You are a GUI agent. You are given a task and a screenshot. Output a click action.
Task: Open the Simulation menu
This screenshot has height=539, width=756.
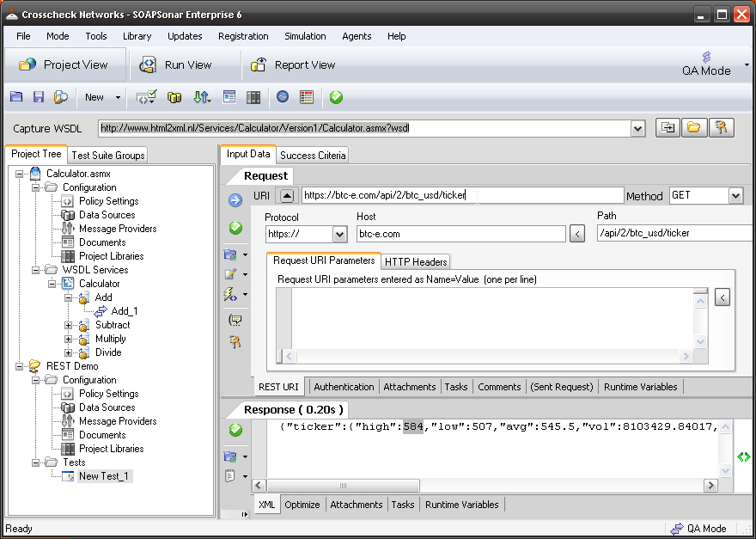[x=305, y=36]
